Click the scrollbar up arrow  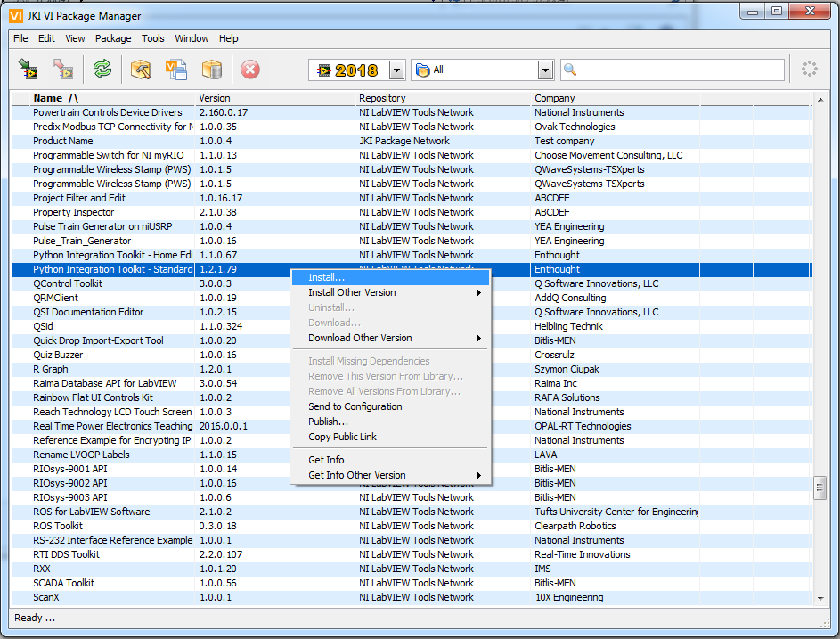point(820,100)
